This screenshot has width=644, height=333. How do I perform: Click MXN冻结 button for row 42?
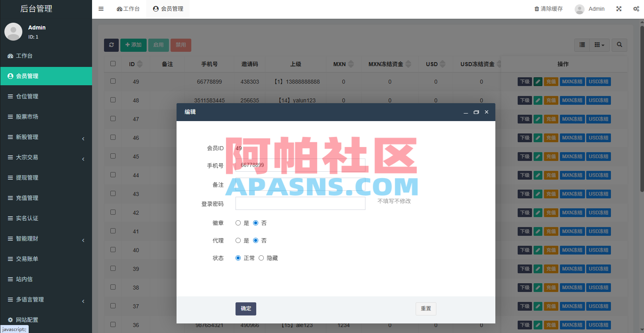tap(572, 213)
